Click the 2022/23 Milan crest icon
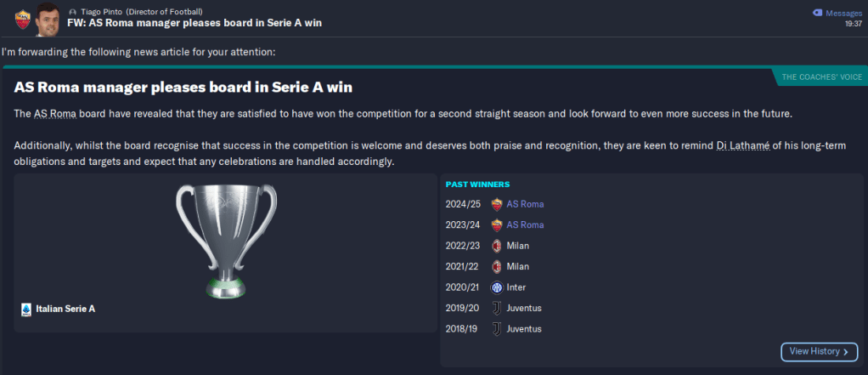The width and height of the screenshot is (868, 375). [x=496, y=246]
